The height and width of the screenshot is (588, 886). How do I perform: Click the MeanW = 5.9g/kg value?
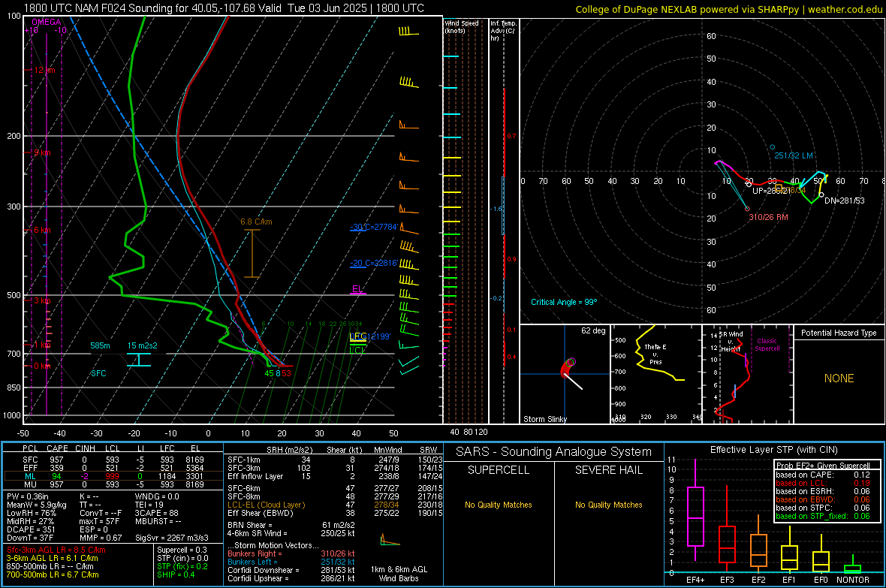pyautogui.click(x=36, y=505)
